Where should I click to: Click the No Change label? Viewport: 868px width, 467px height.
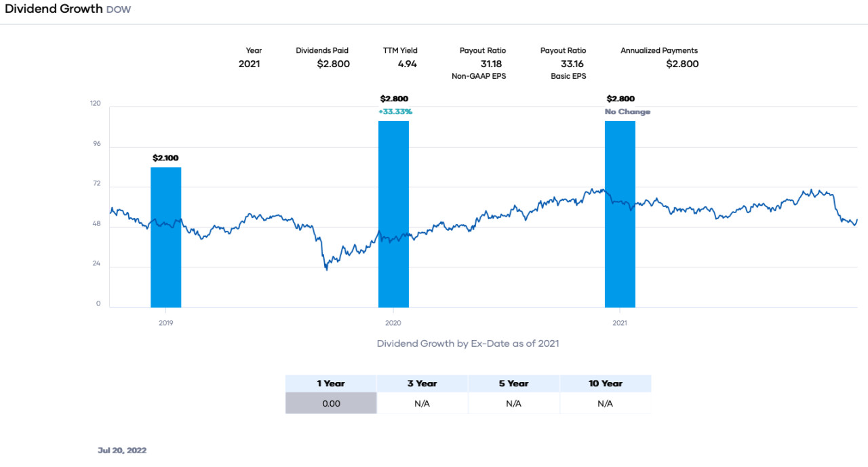[x=627, y=111]
